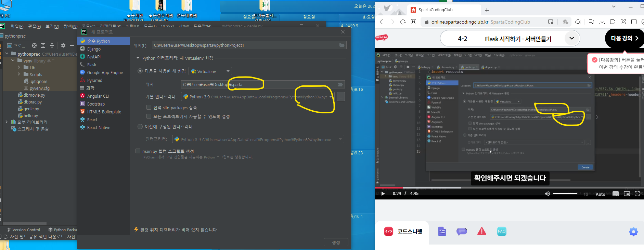Click the red warning triangle icon
Viewport: 644px width, 250px height.
[x=482, y=232]
